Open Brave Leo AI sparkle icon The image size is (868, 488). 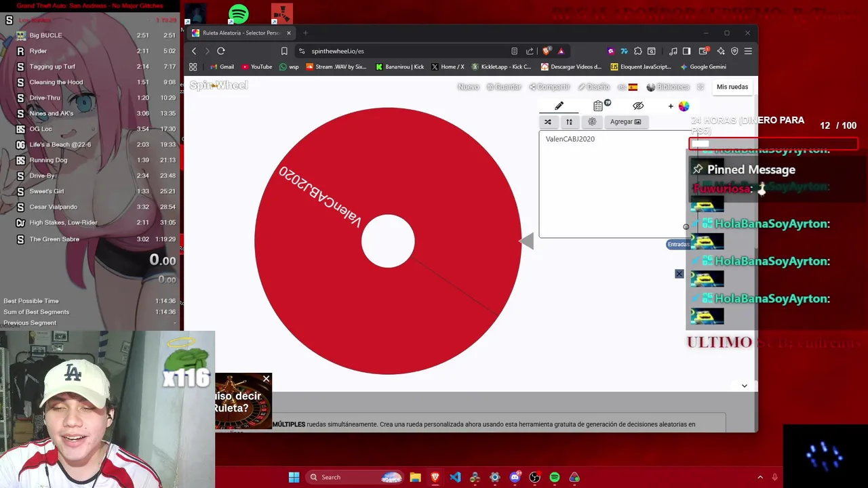[721, 51]
